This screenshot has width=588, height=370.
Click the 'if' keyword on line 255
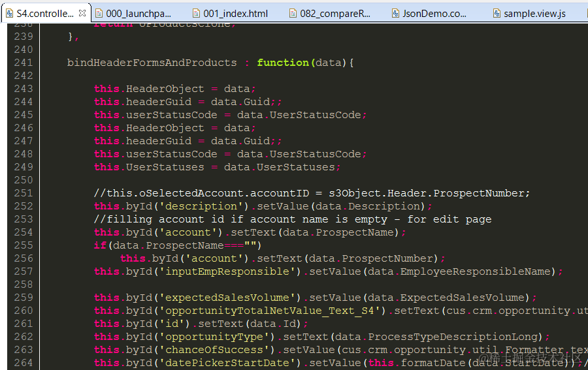100,245
